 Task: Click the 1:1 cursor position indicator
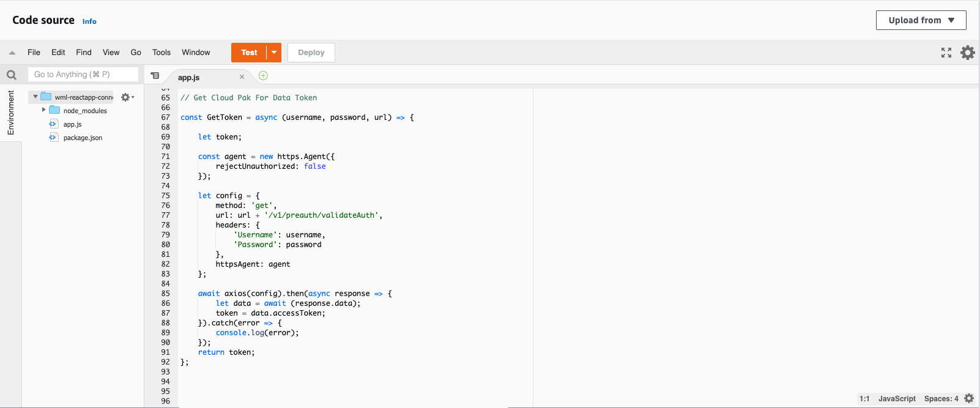[x=864, y=398]
